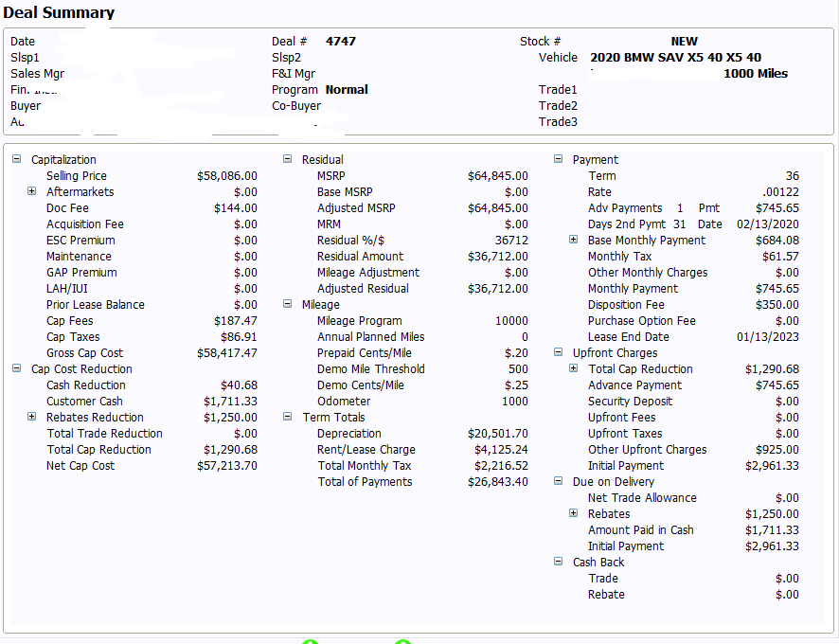The height and width of the screenshot is (644, 839).
Task: Select the Monthly Tax value $61.57
Action: (780, 257)
